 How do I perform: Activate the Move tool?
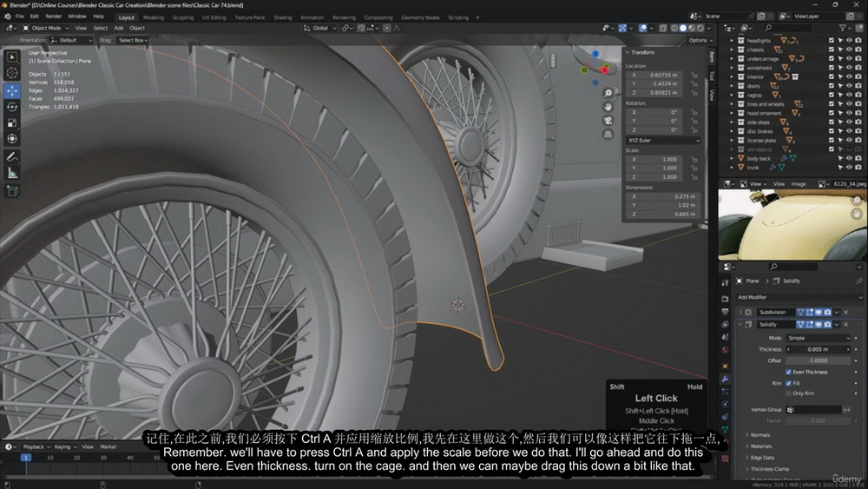[x=11, y=90]
